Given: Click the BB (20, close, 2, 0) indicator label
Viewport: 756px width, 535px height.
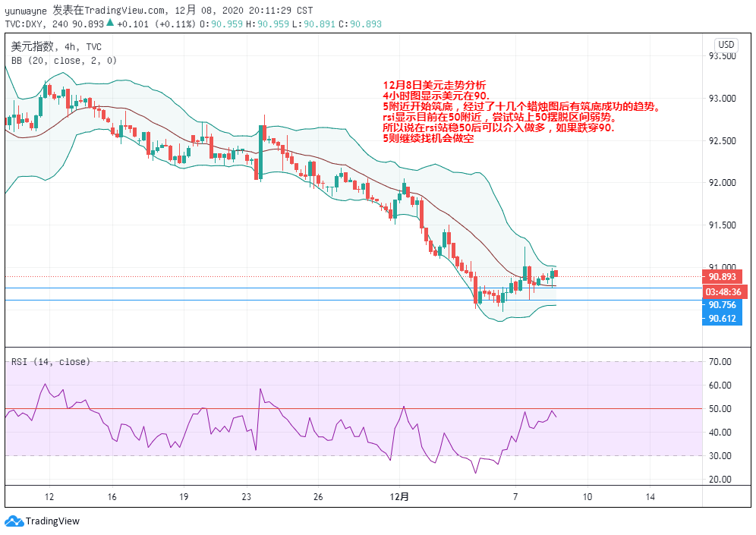Looking at the screenshot, I should [64, 61].
